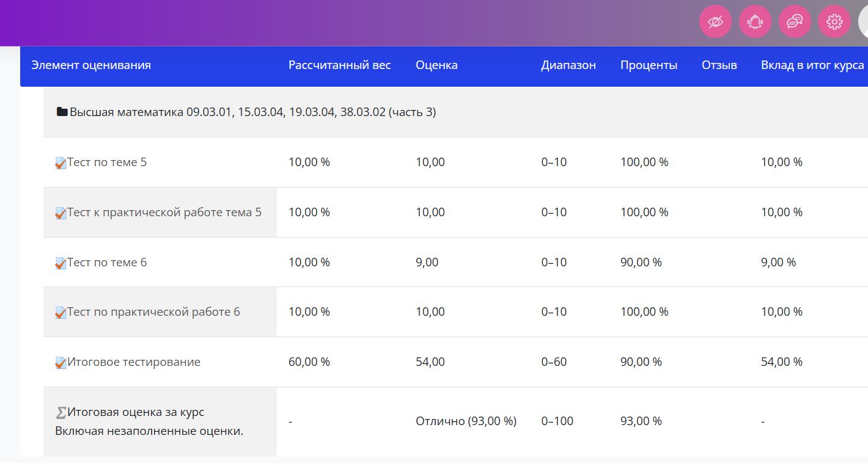Image resolution: width=868 pixels, height=463 pixels.
Task: Open the Тест по теме 6 link
Action: (107, 263)
